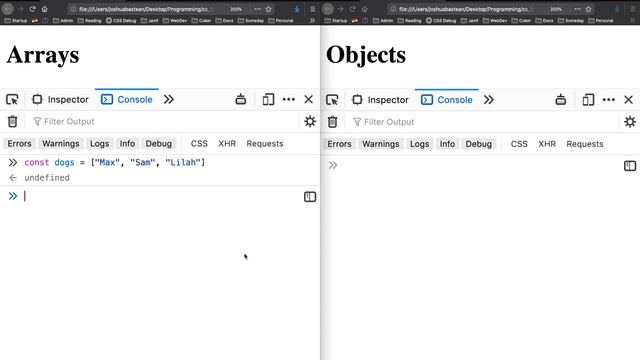Open Reading bookmarks folder in Arrays browser
Image resolution: width=640 pixels, height=360 pixels.
89,20
